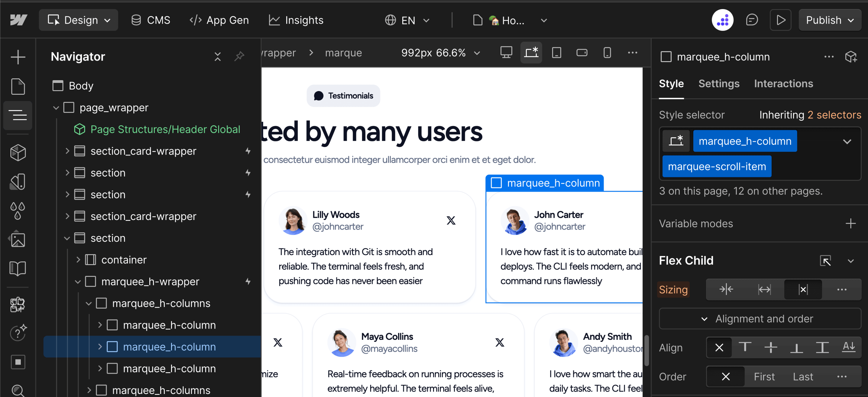Open the Design mode dropdown
The height and width of the screenshot is (397, 868).
pos(79,20)
